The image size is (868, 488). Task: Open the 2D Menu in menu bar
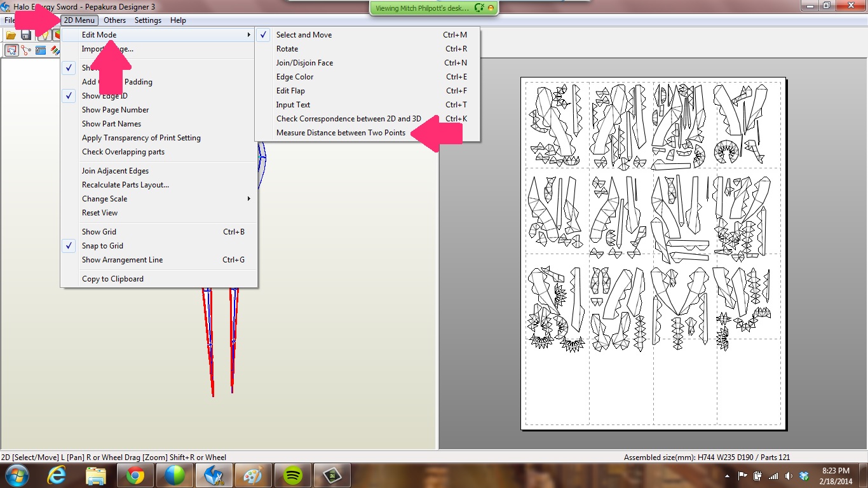click(79, 20)
